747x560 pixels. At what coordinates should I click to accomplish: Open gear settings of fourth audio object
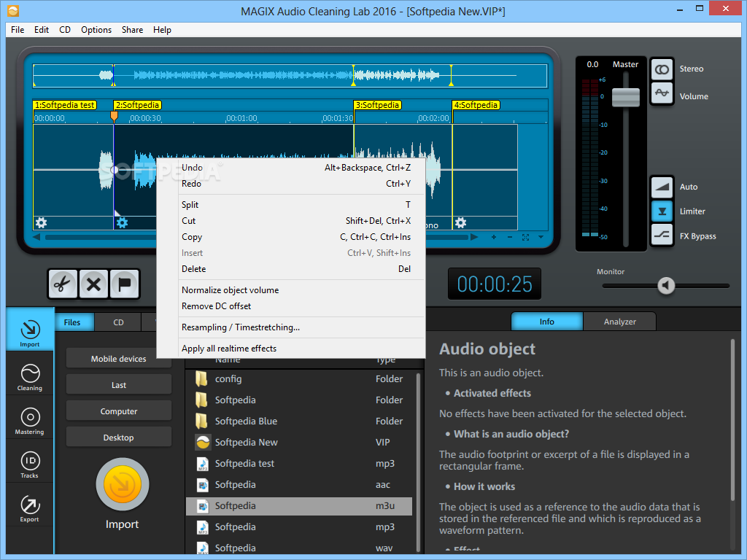click(x=460, y=222)
